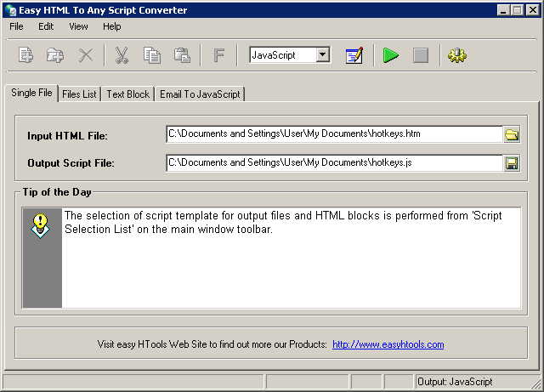This screenshot has height=392, width=544.
Task: Click the Output Script File path field
Action: 334,162
